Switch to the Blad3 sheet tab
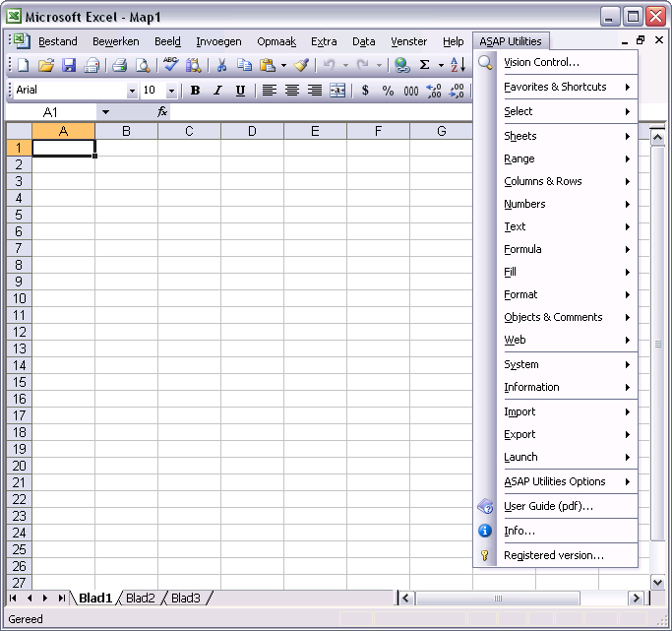Viewport: 672px width, 631px height. coord(186,598)
